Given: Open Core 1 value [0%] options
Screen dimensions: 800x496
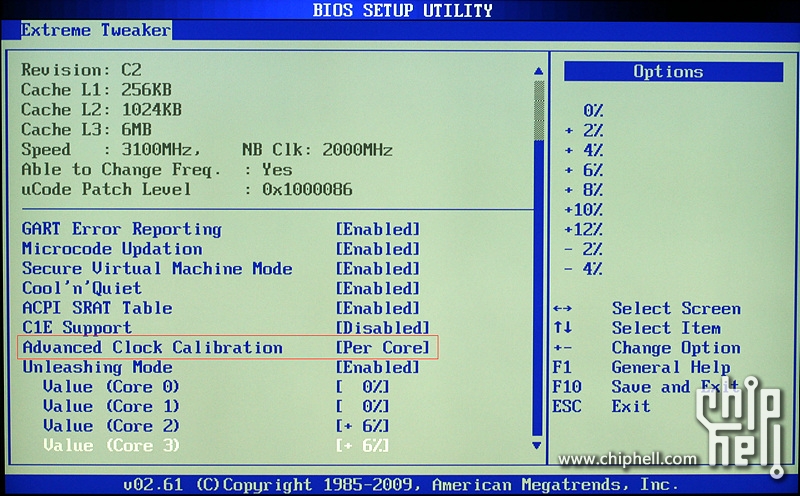Looking at the screenshot, I should [x=362, y=407].
